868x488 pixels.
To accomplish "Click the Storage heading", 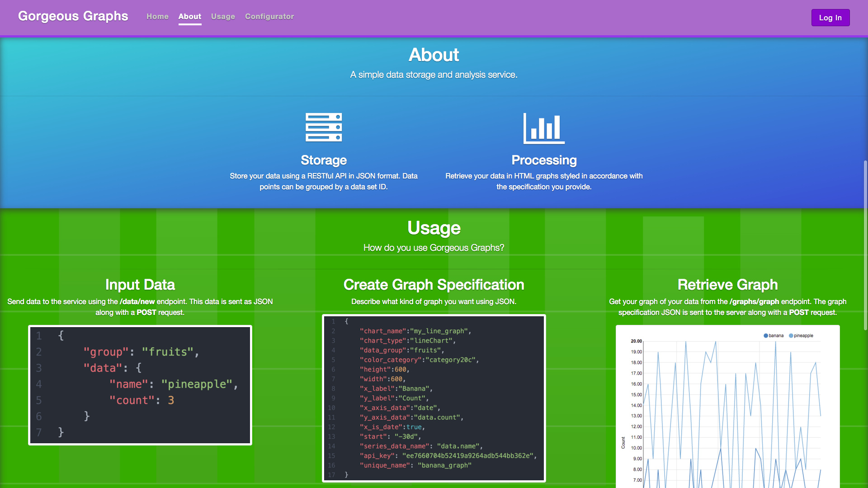I will [324, 160].
